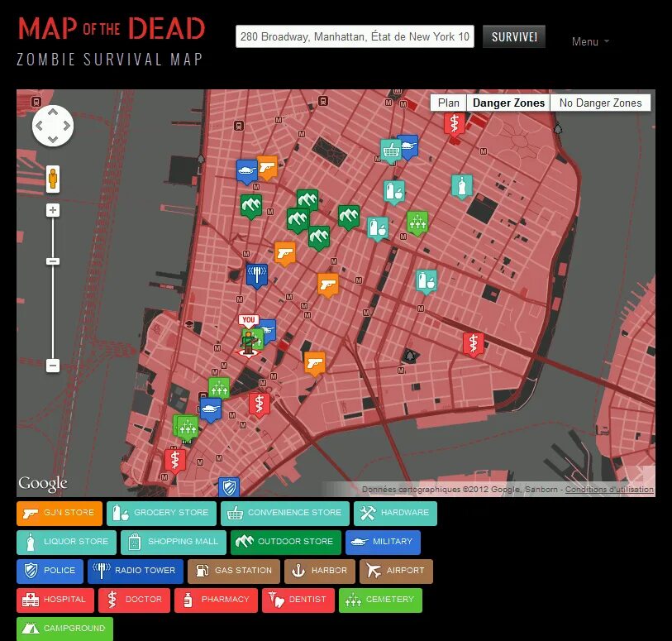Switch to the Plan map view
Image resolution: width=672 pixels, height=641 pixels.
pyautogui.click(x=448, y=103)
